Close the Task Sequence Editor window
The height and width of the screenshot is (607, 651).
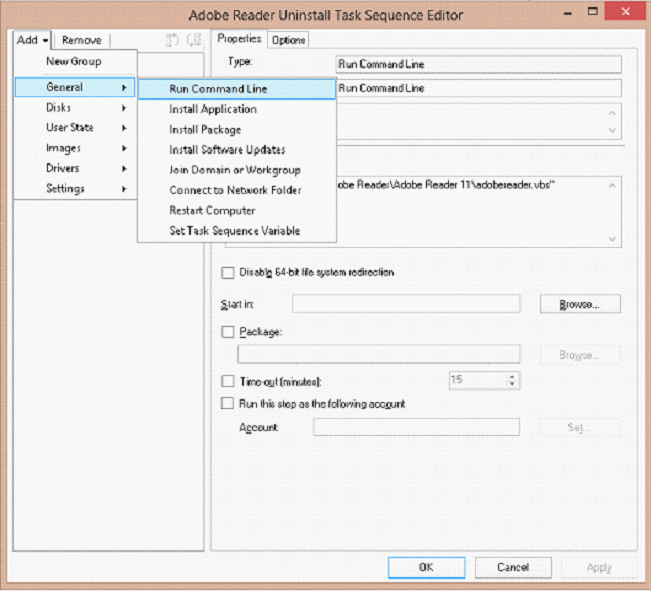(626, 11)
